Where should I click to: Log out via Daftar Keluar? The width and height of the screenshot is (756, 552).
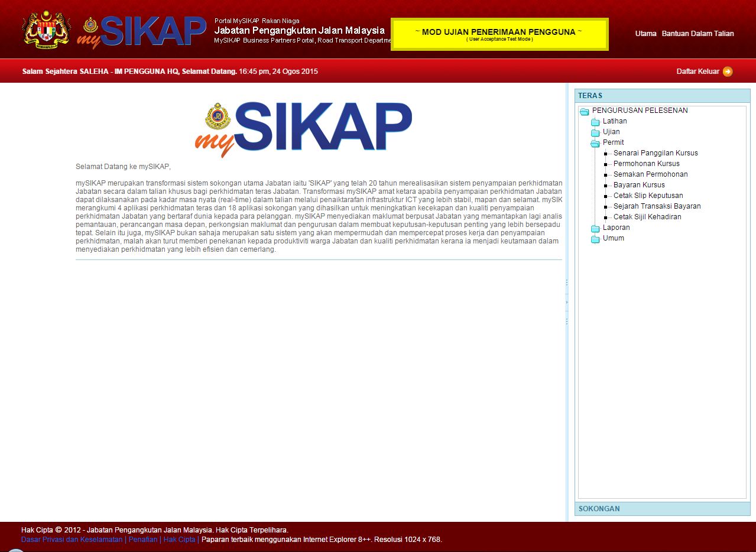click(x=697, y=72)
